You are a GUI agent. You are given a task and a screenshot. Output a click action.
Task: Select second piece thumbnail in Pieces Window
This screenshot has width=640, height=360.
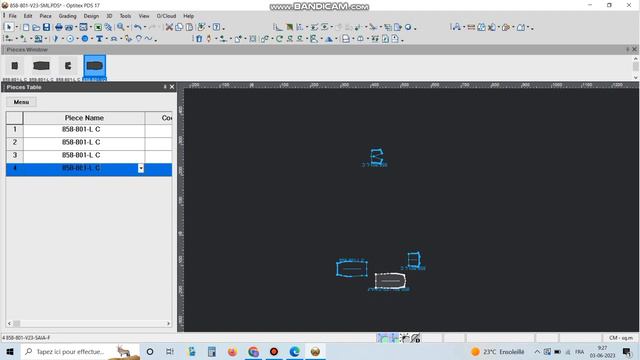[x=41, y=66]
